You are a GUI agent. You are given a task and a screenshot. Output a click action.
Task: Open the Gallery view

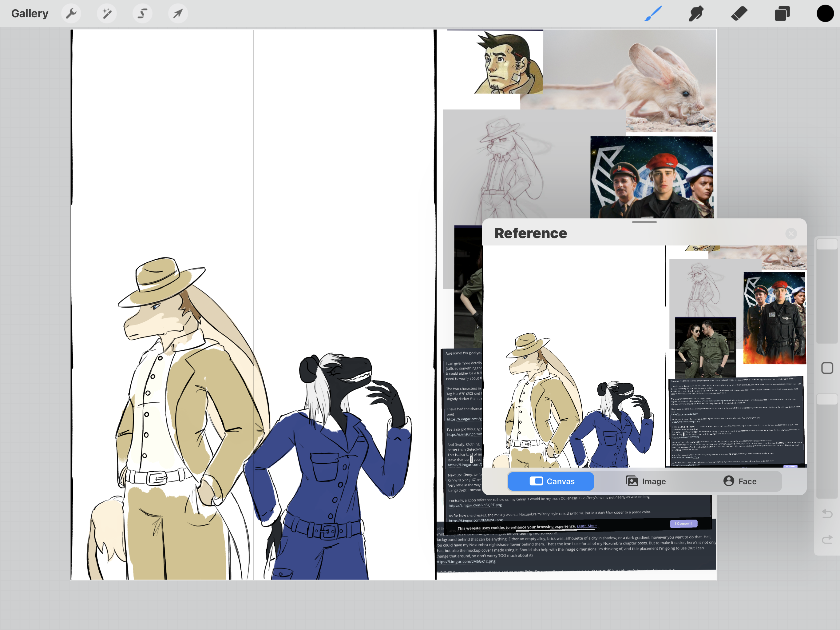[30, 14]
